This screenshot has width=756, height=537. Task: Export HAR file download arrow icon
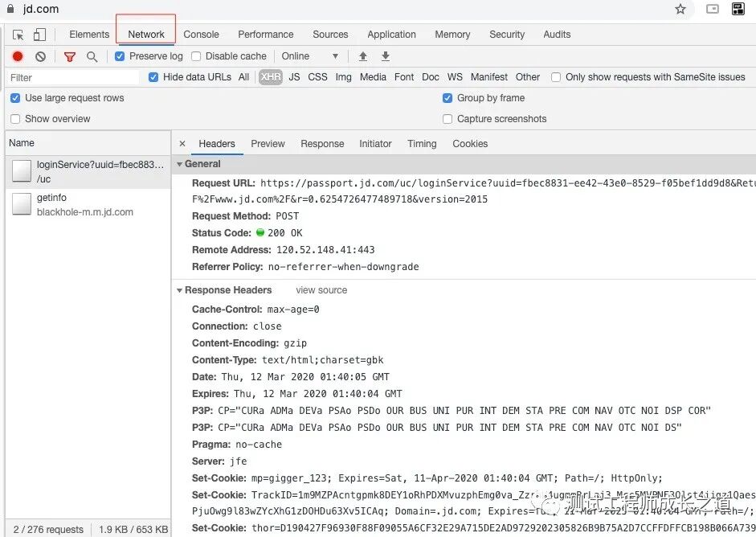pyautogui.click(x=386, y=56)
